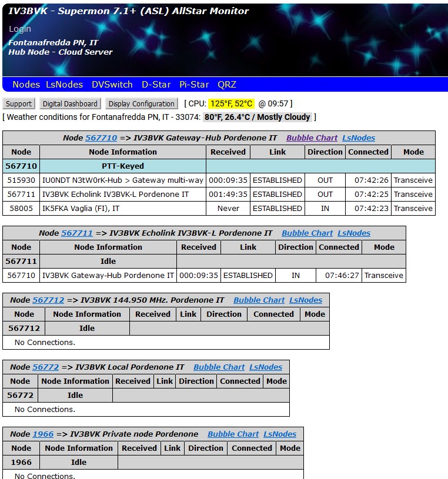This screenshot has height=479, width=448.
Task: Open the D-Star menu item
Action: [x=156, y=84]
